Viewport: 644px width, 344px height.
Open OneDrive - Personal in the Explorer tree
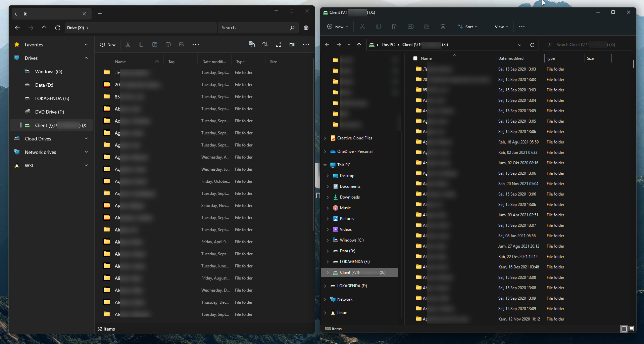tap(355, 152)
